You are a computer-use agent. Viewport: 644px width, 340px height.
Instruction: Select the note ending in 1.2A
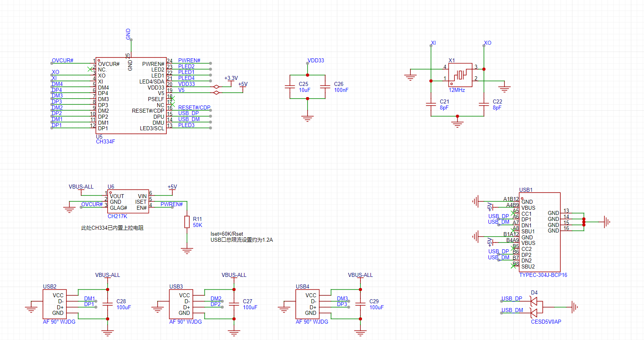click(242, 240)
